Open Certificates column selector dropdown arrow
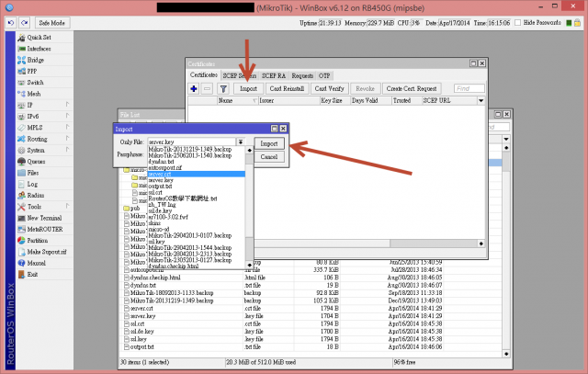Image resolution: width=588 pixels, height=374 pixels. [x=481, y=100]
